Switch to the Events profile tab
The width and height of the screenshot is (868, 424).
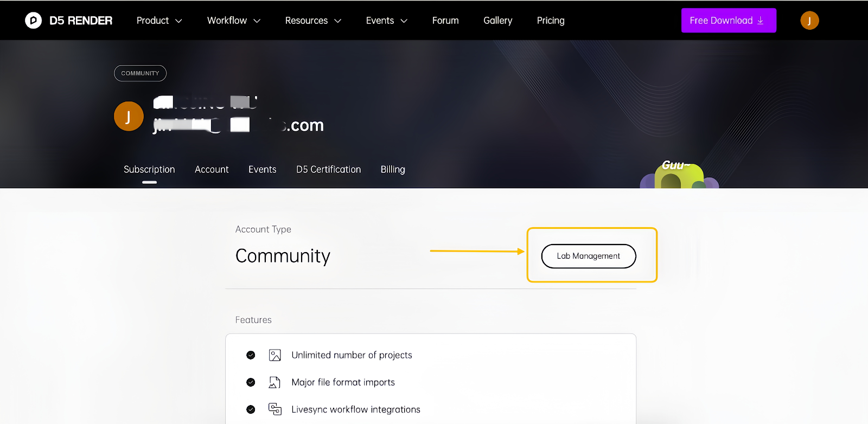click(263, 170)
